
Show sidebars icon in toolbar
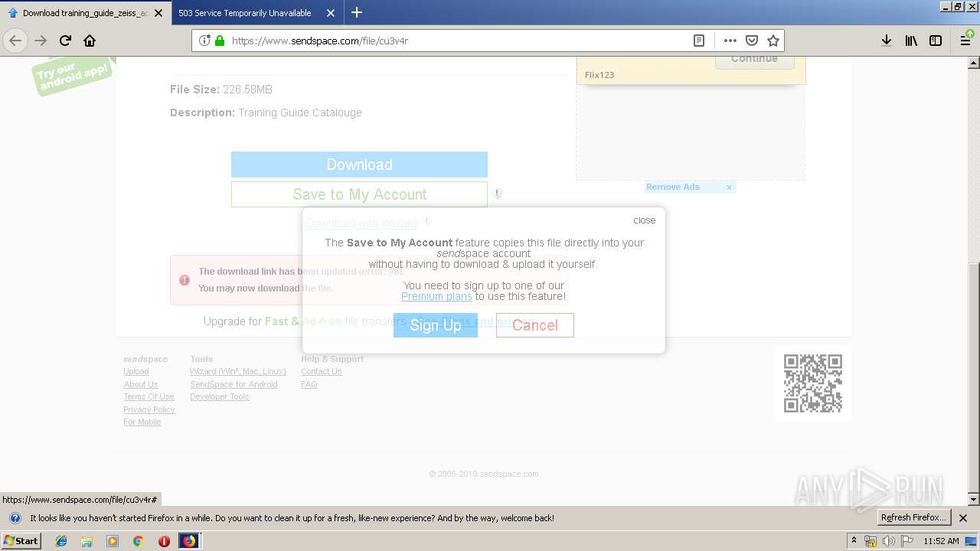[x=936, y=41]
